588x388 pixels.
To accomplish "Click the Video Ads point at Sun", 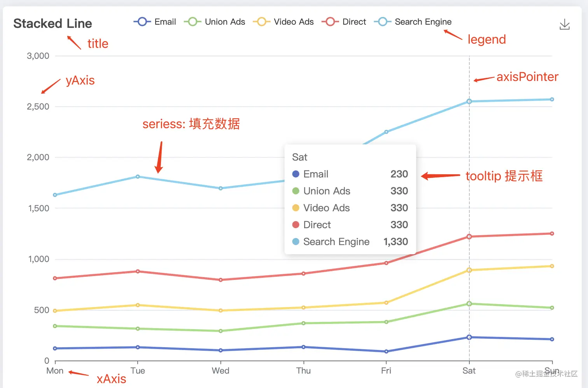I will click(552, 266).
